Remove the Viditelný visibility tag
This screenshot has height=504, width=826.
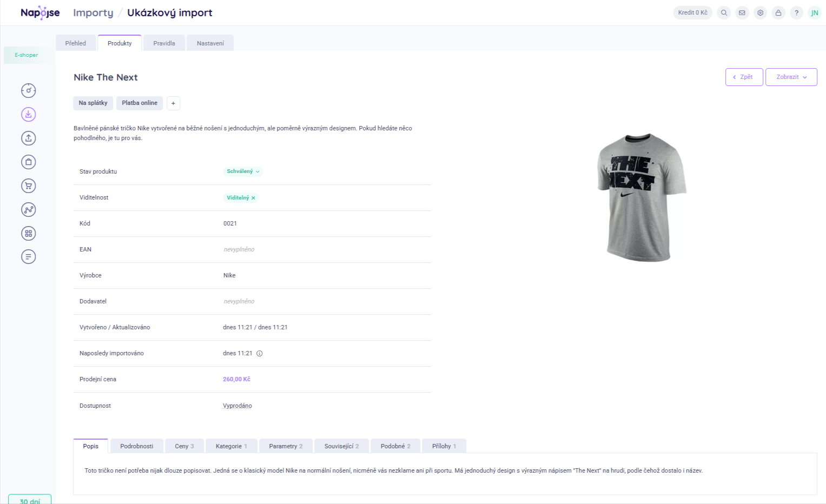click(253, 198)
